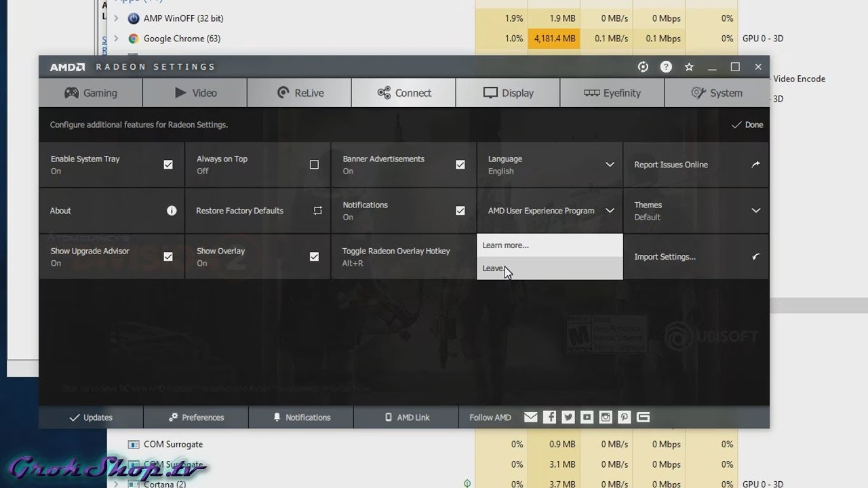Expand Cortana (2) row in Task Manager
This screenshot has width=868, height=488.
coord(116,484)
